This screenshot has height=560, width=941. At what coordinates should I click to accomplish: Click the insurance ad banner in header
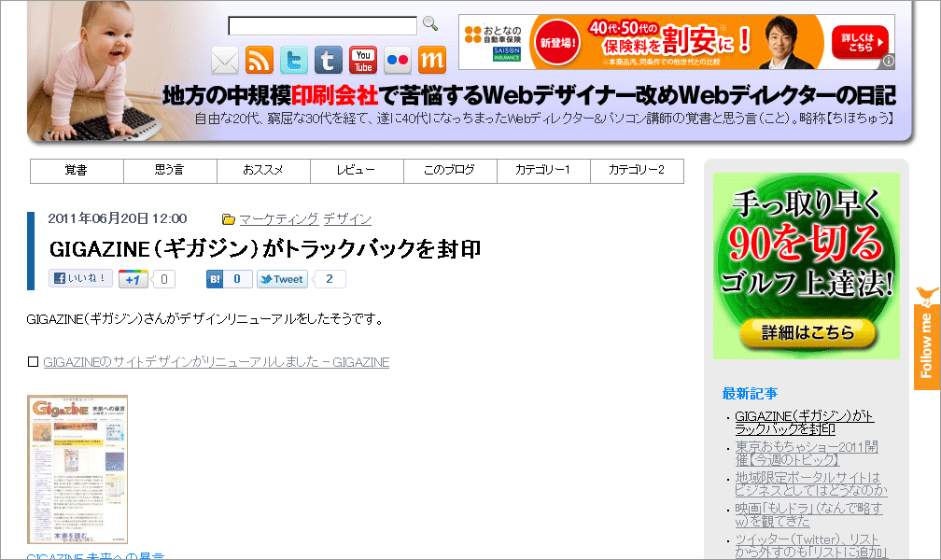(x=676, y=42)
